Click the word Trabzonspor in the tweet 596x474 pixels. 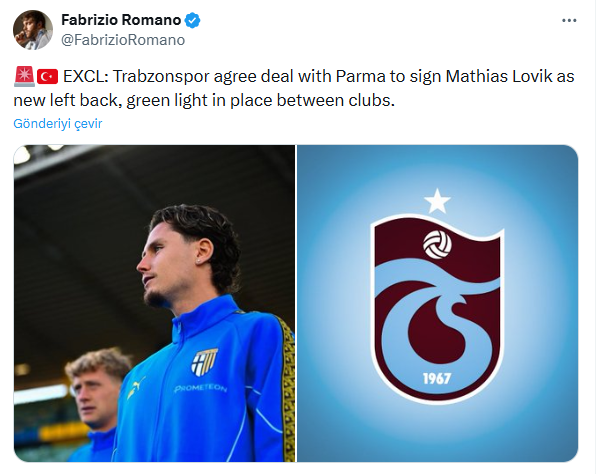(162, 76)
